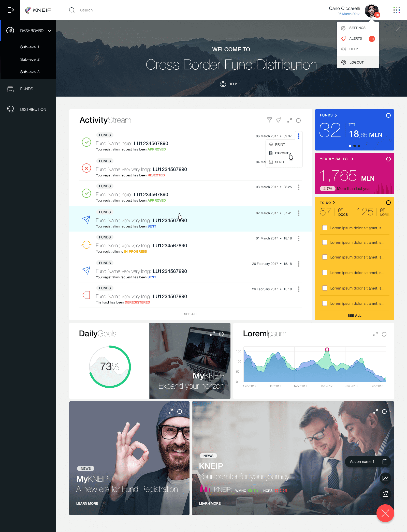The width and height of the screenshot is (407, 532).
Task: Toggle the circle on To Do card
Action: [x=388, y=203]
